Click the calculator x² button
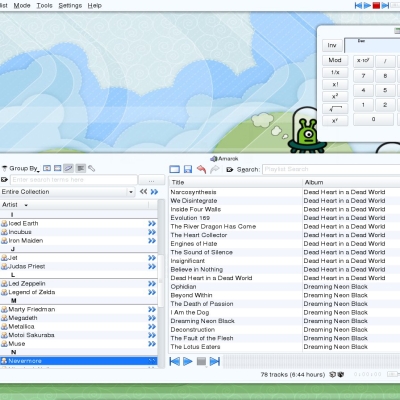The image size is (400, 400). (x=335, y=97)
